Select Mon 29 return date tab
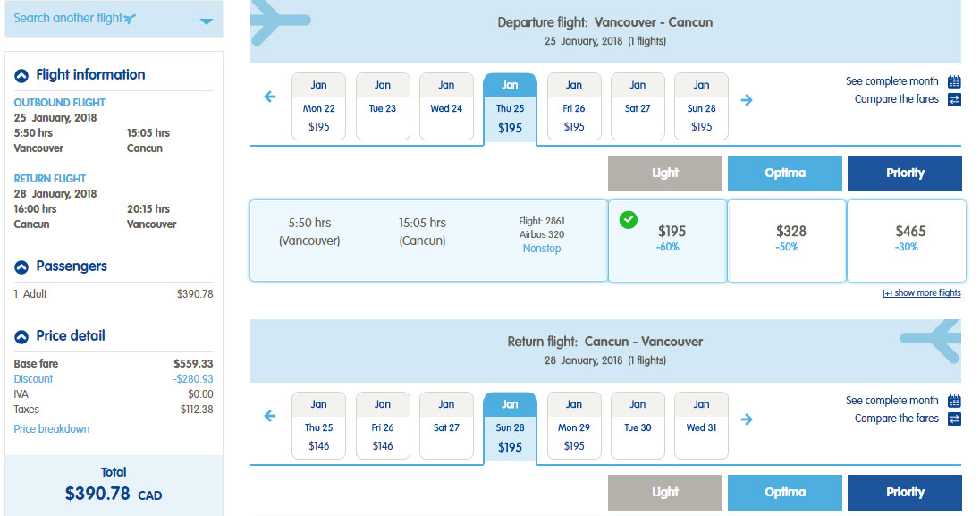The image size is (980, 516). coord(574,426)
